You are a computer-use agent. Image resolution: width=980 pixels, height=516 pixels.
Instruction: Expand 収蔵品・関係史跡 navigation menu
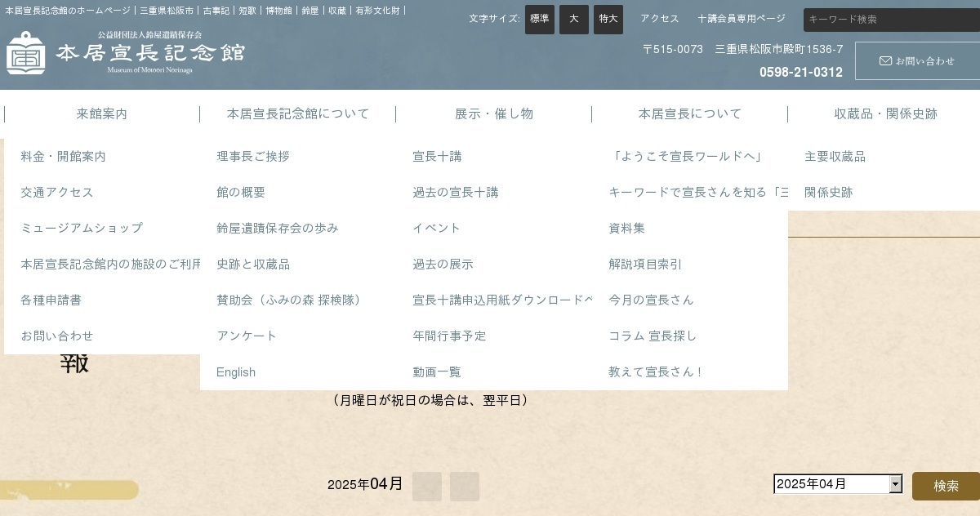885,114
